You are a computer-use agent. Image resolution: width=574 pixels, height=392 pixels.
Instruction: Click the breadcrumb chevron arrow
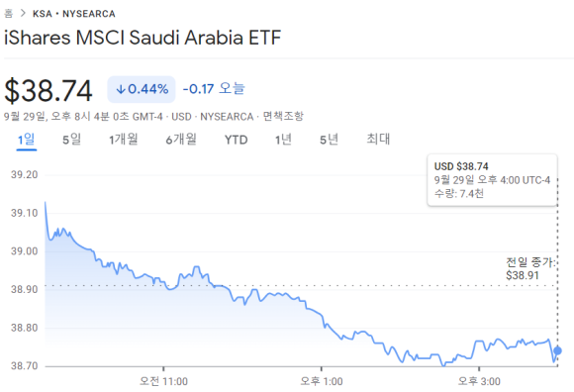click(x=23, y=14)
